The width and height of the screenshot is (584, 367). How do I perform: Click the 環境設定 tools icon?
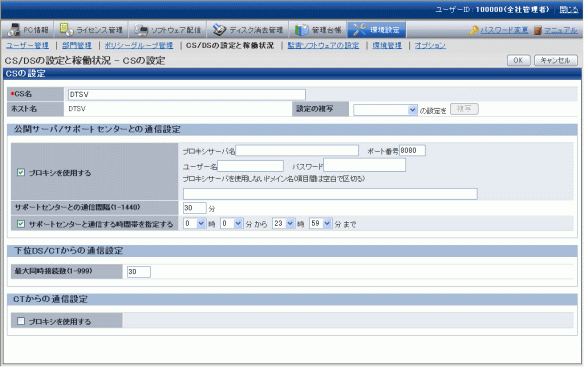[360, 30]
